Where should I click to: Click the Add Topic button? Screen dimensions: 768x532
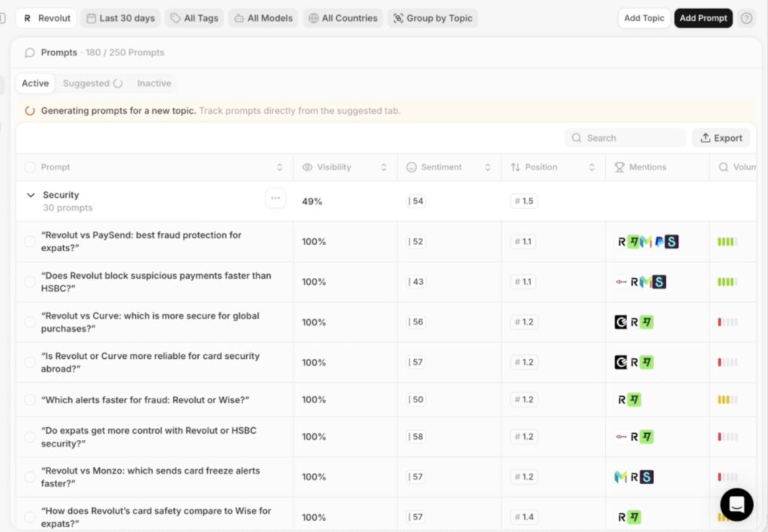click(644, 18)
